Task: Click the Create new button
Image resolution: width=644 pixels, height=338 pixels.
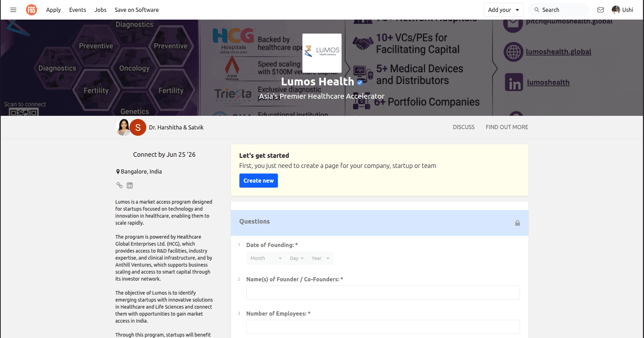Action: [x=259, y=181]
